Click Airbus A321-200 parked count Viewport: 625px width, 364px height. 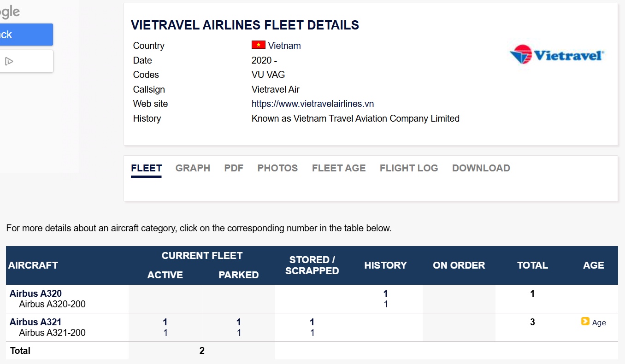pos(239,333)
